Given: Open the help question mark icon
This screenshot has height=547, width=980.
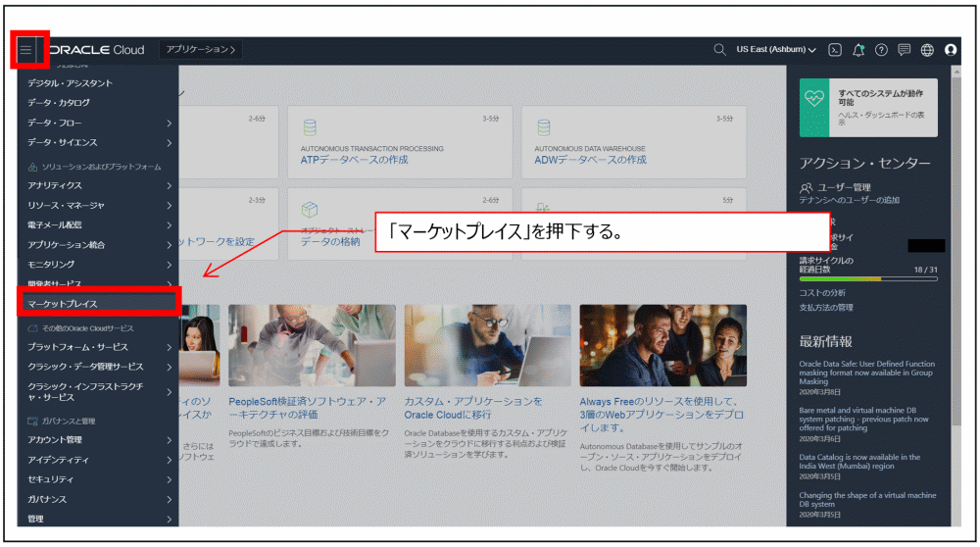Looking at the screenshot, I should [881, 50].
